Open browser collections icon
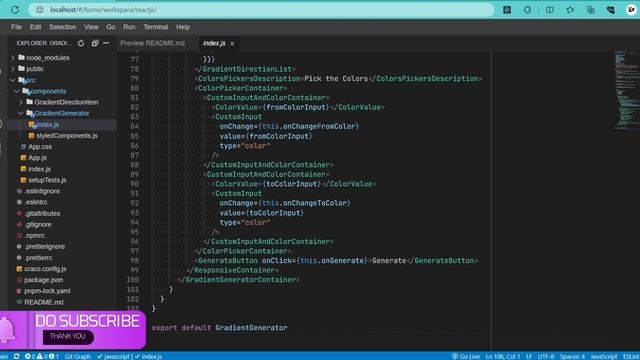The width and height of the screenshot is (640, 360). [x=590, y=9]
